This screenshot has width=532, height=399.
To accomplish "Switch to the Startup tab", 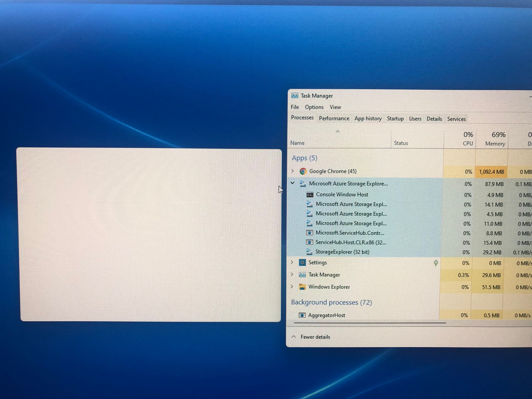I will pos(395,119).
